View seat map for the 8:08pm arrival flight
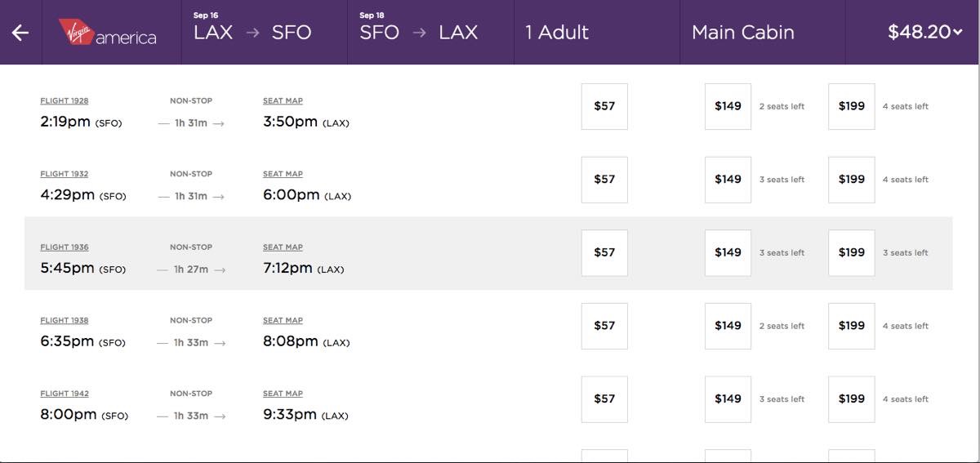Image resolution: width=980 pixels, height=463 pixels. [283, 321]
